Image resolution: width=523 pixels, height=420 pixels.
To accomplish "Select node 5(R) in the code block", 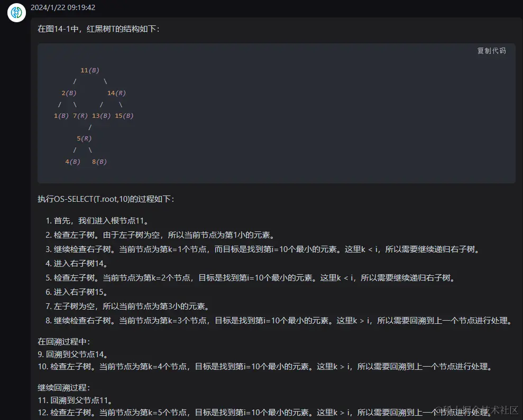I will click(x=84, y=138).
